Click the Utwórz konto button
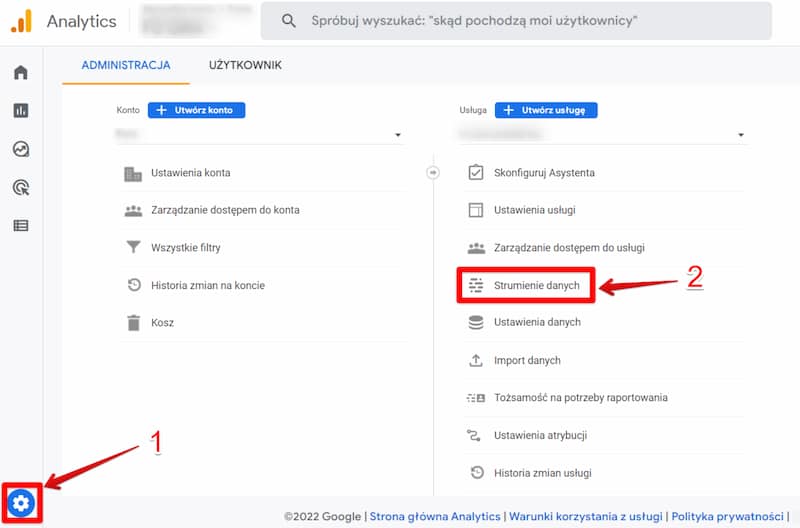Screen dimensions: 800x528 196,110
